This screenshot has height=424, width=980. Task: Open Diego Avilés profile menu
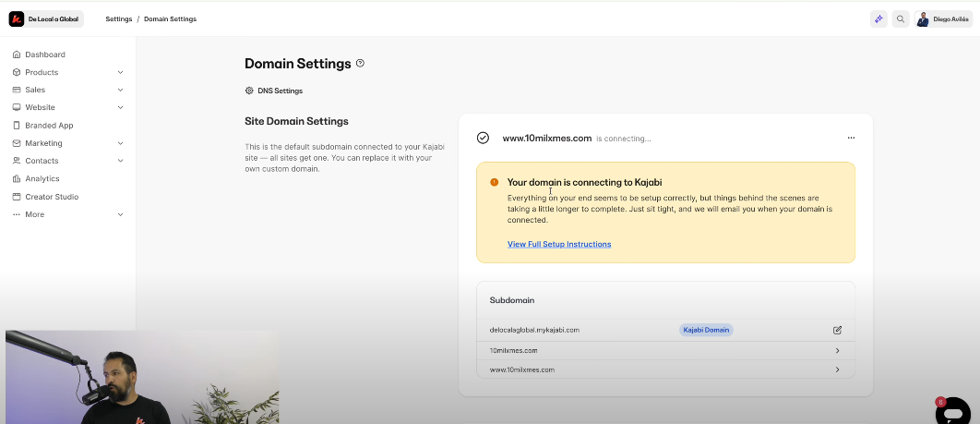942,18
